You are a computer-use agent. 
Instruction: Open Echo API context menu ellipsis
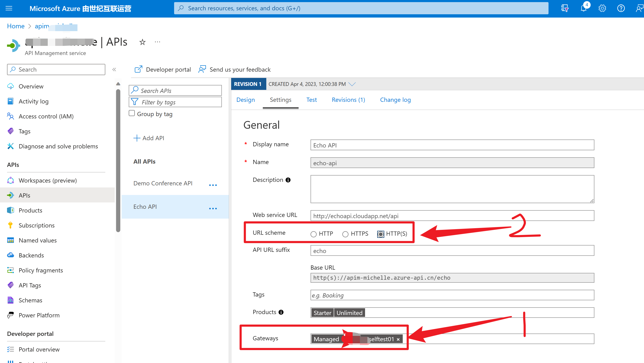tap(213, 208)
